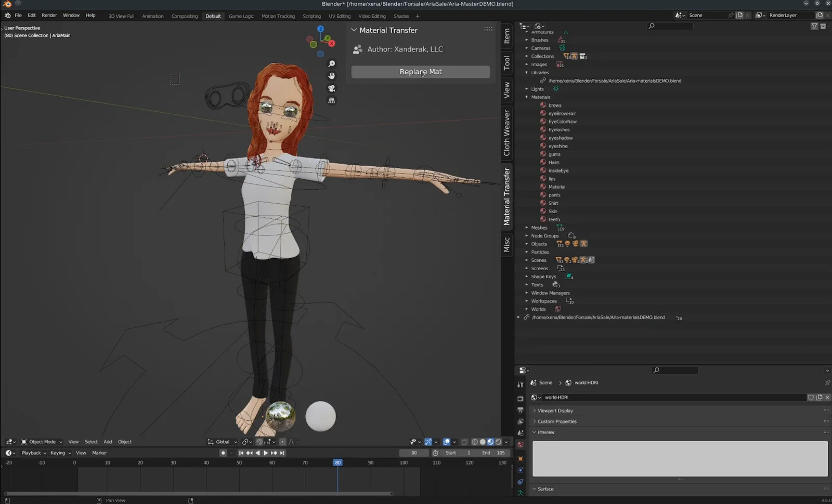
Task: Select the Object properties tab
Action: pyautogui.click(x=521, y=458)
